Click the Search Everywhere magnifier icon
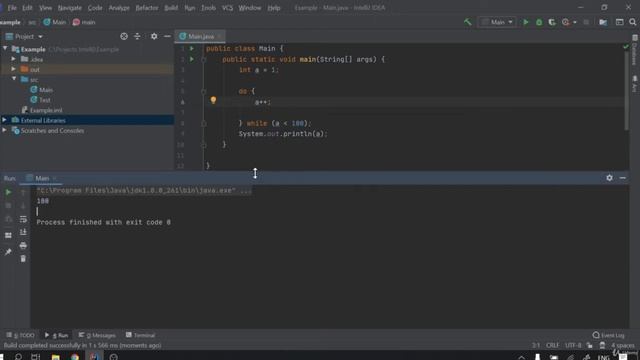640x360 pixels. [633, 22]
